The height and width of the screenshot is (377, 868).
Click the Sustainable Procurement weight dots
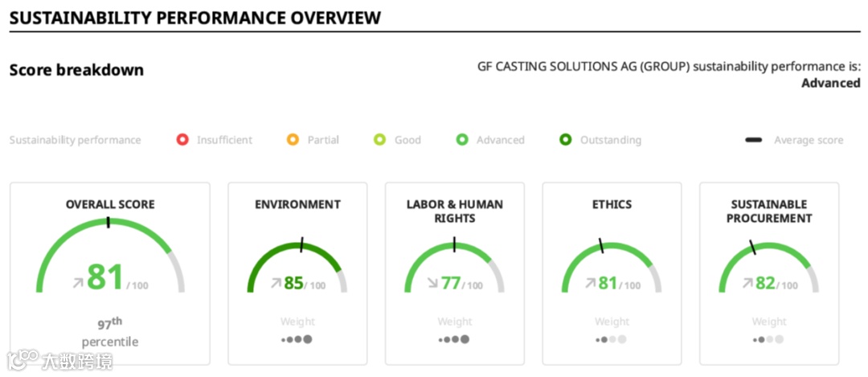[x=769, y=339]
